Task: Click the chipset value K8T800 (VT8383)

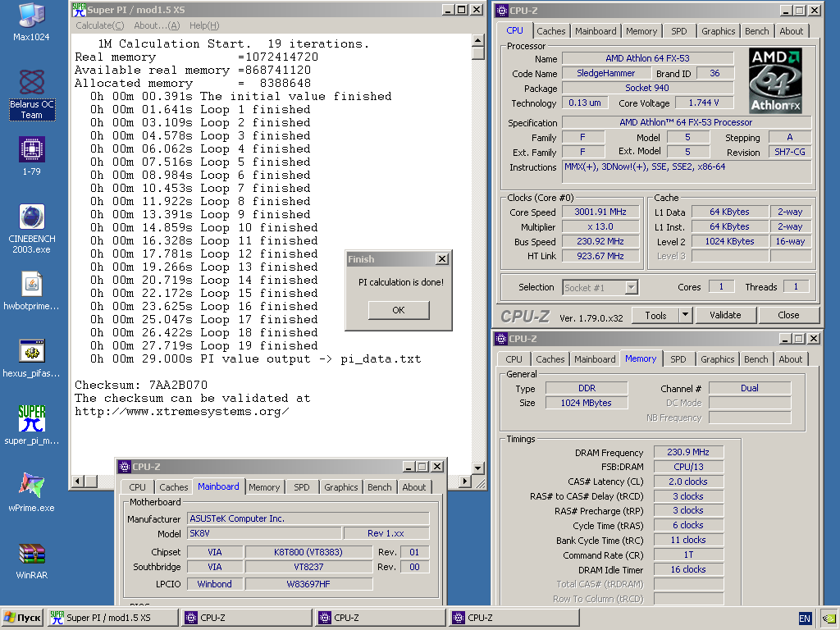Action: [x=308, y=552]
